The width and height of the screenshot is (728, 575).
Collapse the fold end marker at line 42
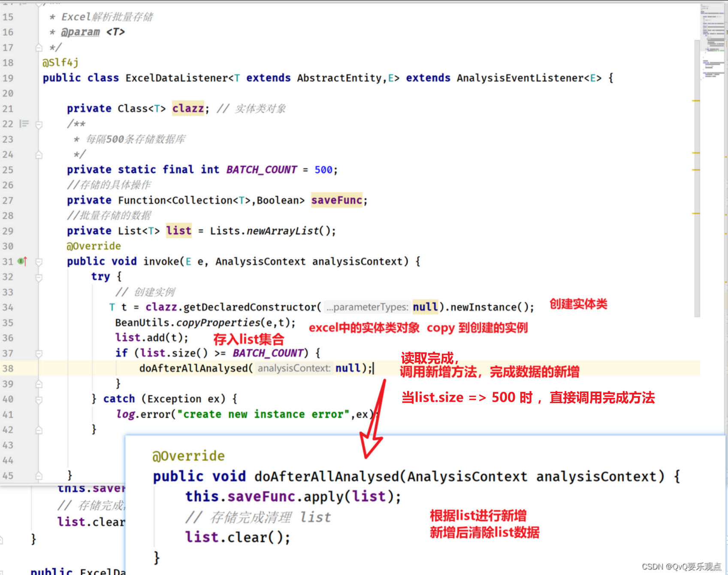click(39, 430)
